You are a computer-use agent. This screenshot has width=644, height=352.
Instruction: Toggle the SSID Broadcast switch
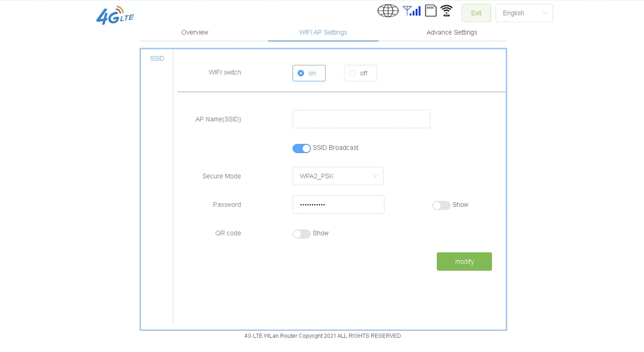tap(301, 148)
